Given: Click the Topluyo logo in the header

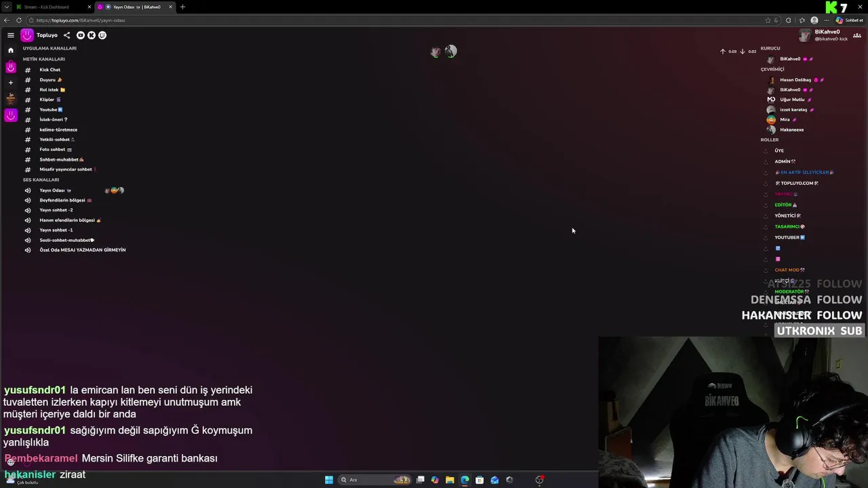Looking at the screenshot, I should pyautogui.click(x=27, y=35).
